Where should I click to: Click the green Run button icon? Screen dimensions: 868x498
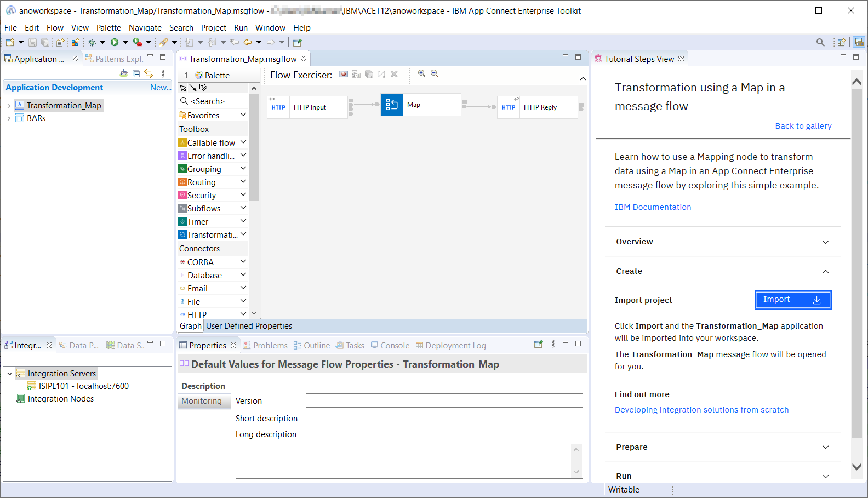coord(115,42)
